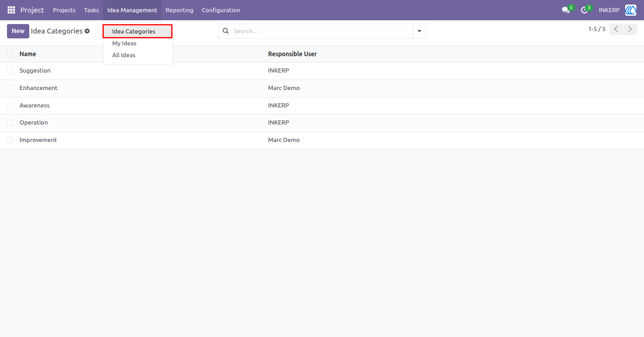The image size is (644, 337).
Task: Open the apps grid menu icon
Action: click(x=11, y=10)
